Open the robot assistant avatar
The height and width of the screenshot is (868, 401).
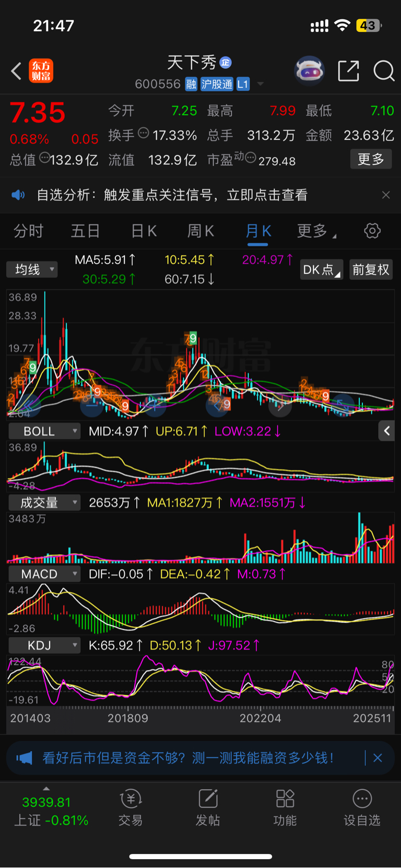310,70
